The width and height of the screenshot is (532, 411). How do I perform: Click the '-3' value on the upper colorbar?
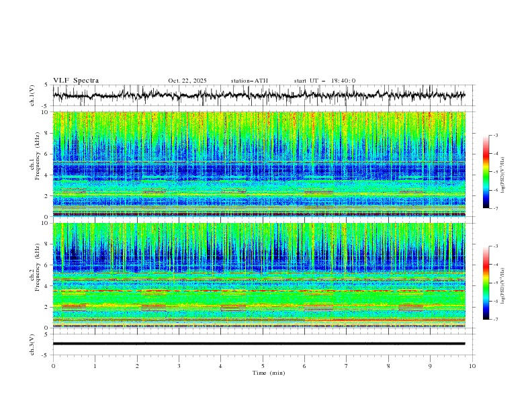click(x=496, y=135)
